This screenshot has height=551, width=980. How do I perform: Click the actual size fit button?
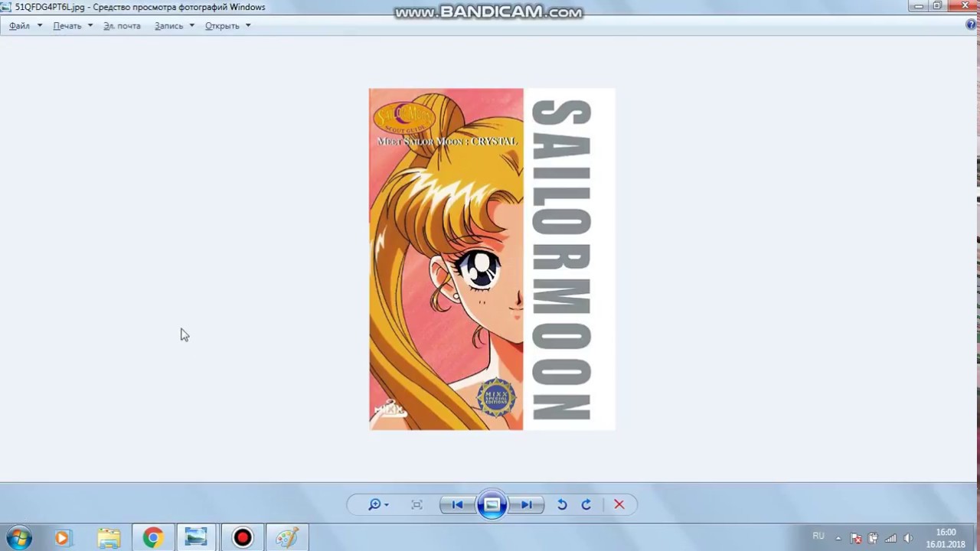(x=416, y=504)
